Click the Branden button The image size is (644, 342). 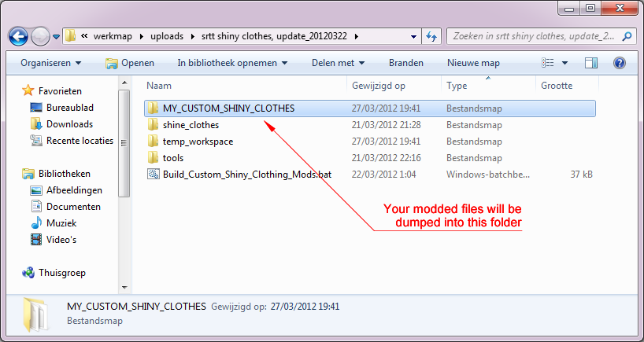(405, 63)
